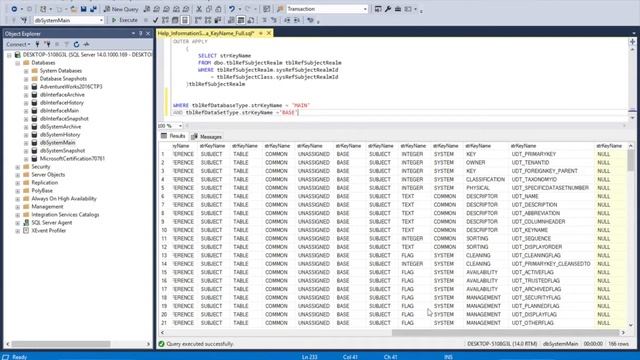Click the Paste icon in toolbar
Viewport: 640px width, 360px height.
218,9
